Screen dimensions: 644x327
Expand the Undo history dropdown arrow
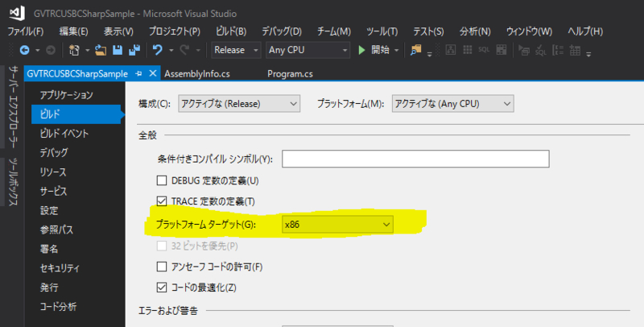pyautogui.click(x=171, y=51)
